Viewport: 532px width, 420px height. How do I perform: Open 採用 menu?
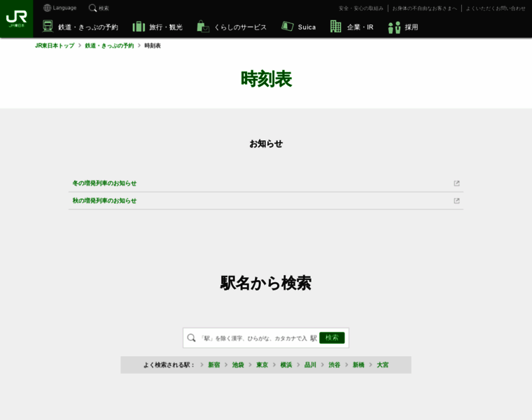(x=411, y=27)
